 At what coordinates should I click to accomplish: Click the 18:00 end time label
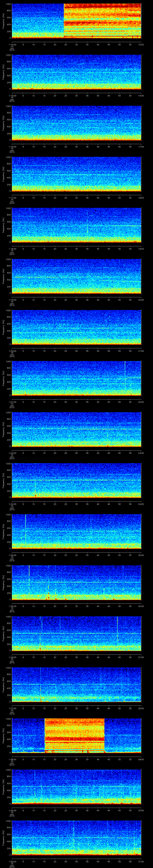pyautogui.click(x=141, y=197)
